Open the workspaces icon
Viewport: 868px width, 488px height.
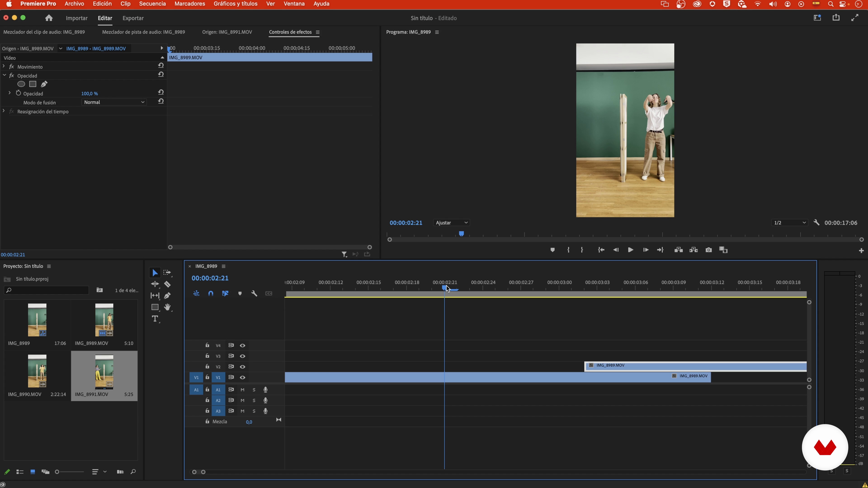click(x=817, y=18)
